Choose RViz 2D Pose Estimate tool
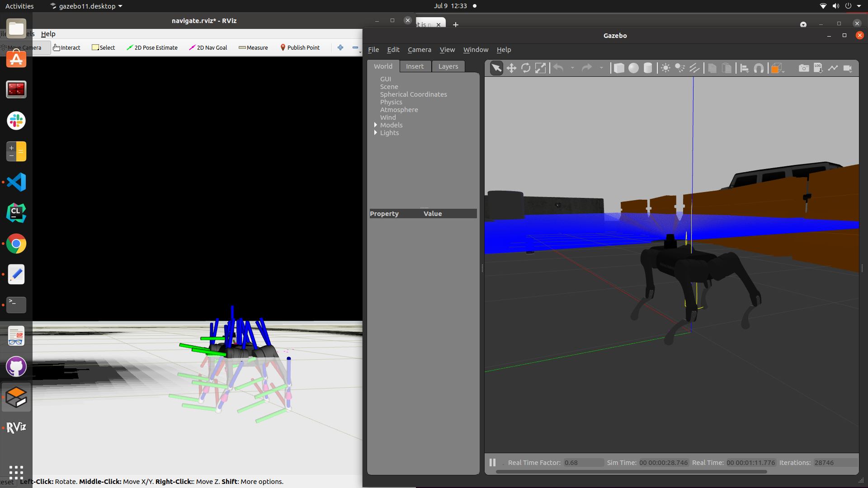 152,47
